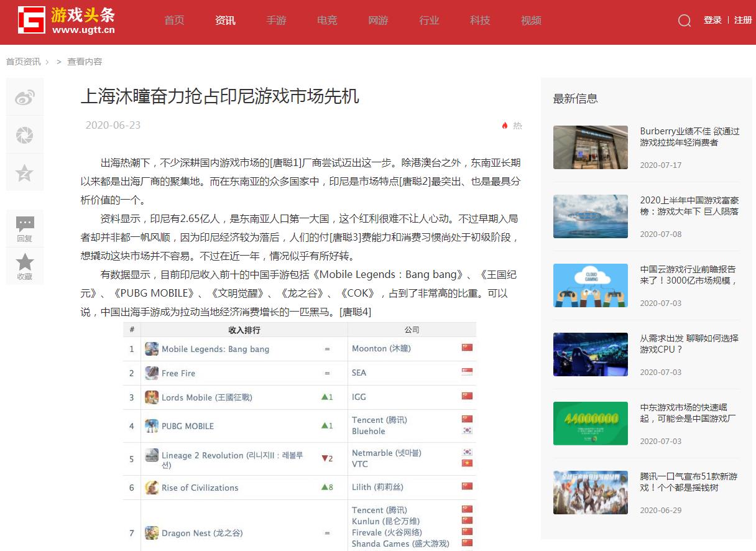Image resolution: width=756 pixels, height=551 pixels.
Task: Click 查看内容 breadcrumb text
Action: click(85, 62)
